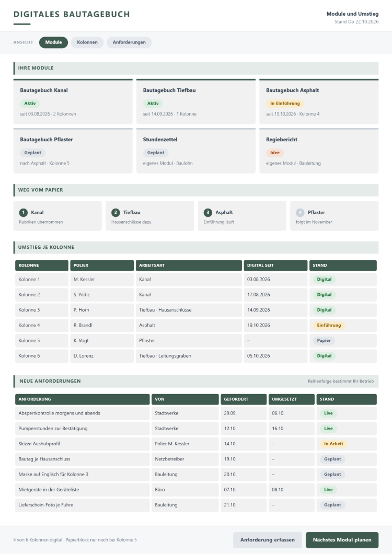This screenshot has height=554, width=392.
Task: Select Bautag je Hausanschluss requirement
Action: [x=83, y=459]
